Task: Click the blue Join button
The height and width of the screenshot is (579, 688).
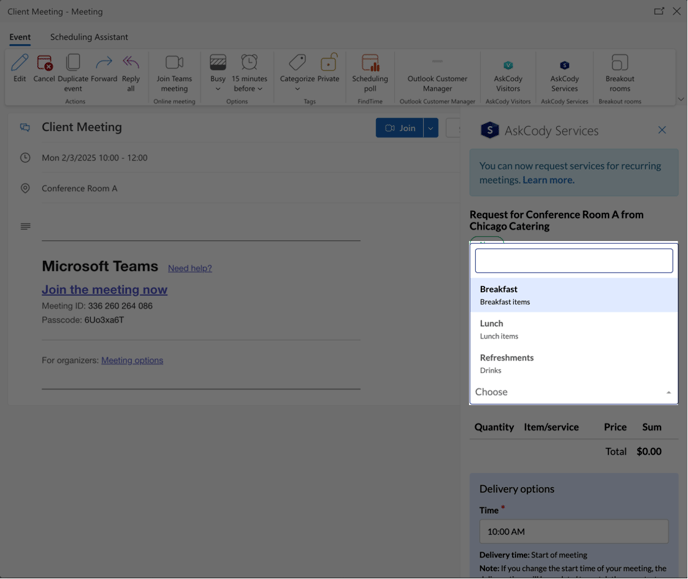Action: pos(399,128)
